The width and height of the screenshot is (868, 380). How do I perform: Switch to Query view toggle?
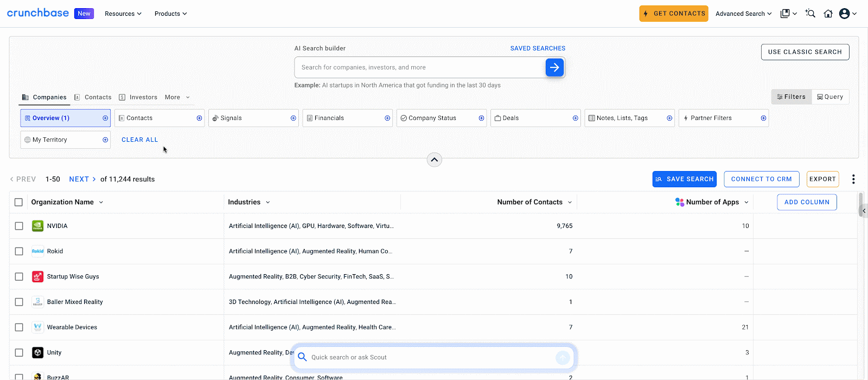830,97
